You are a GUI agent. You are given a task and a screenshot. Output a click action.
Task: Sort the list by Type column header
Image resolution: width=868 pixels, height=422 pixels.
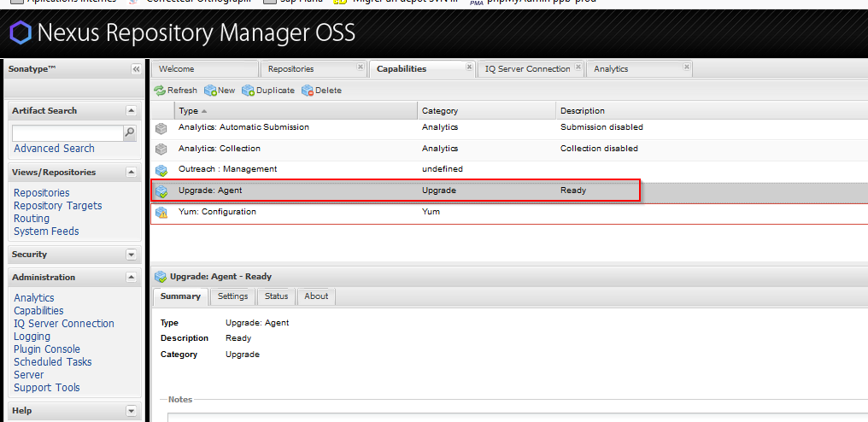click(x=189, y=111)
